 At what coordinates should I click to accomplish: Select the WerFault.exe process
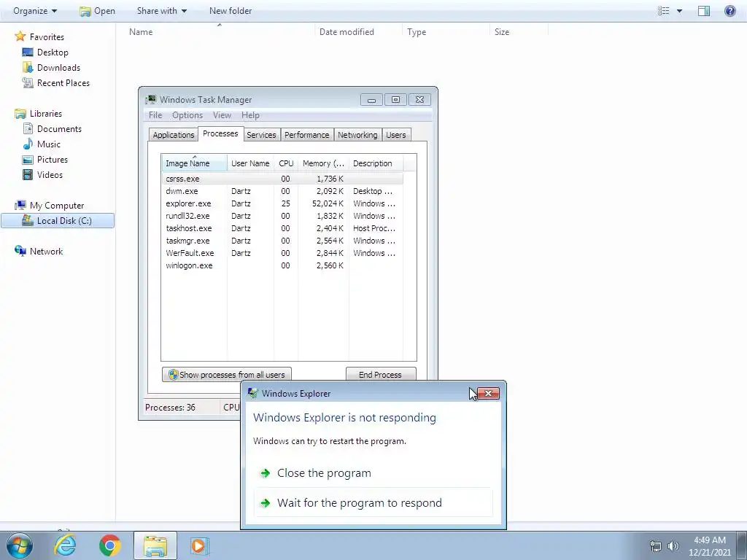[282, 253]
